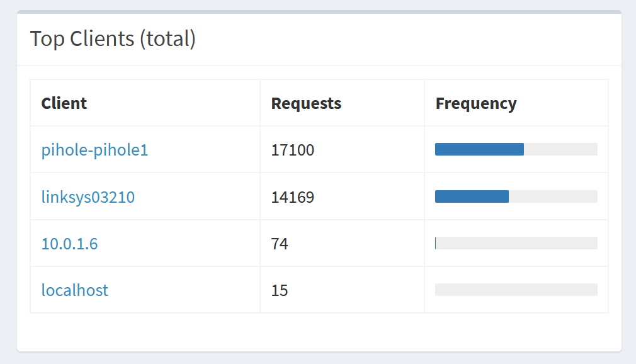Image resolution: width=636 pixels, height=364 pixels.
Task: Click the 10.0.1.6 frequency bar
Action: (516, 243)
